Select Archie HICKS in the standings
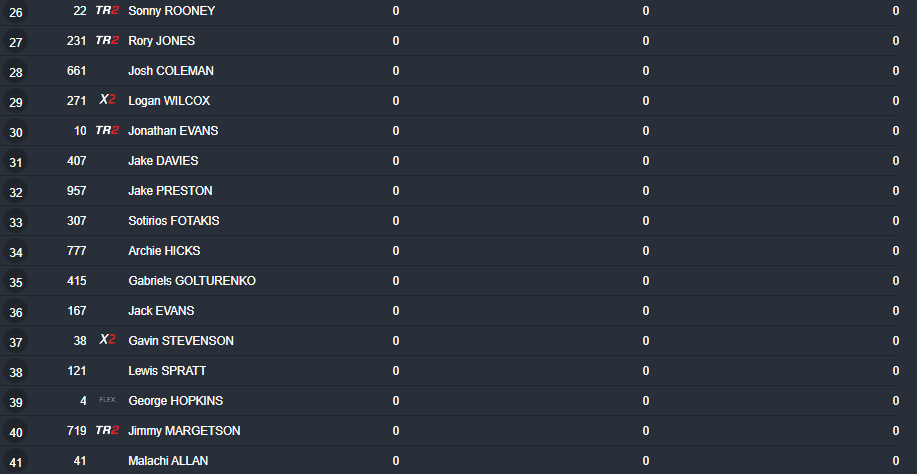 coord(164,251)
